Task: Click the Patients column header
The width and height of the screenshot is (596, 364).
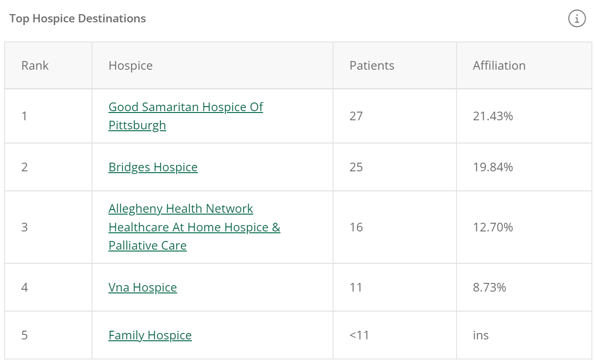Action: (x=395, y=66)
